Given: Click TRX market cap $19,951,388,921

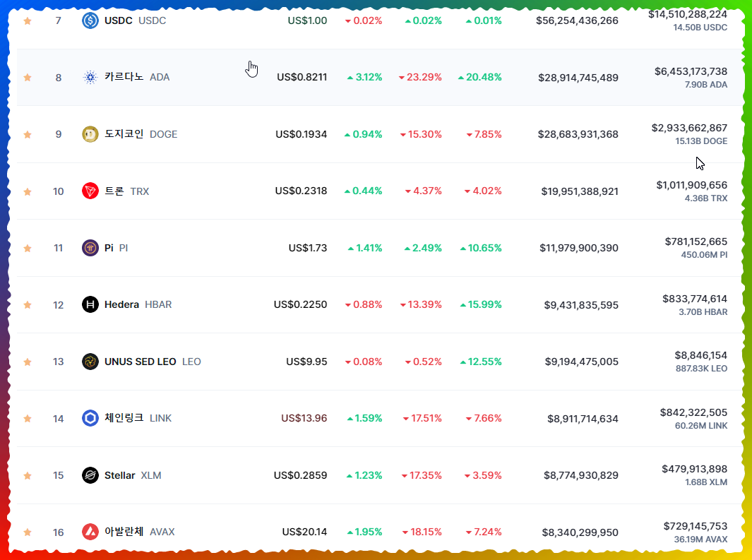Looking at the screenshot, I should coord(580,191).
